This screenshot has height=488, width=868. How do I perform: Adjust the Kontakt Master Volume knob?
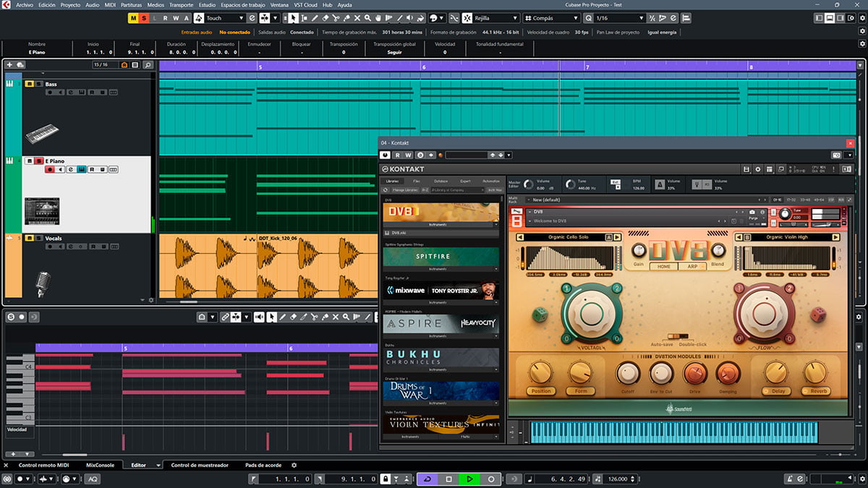coord(529,185)
